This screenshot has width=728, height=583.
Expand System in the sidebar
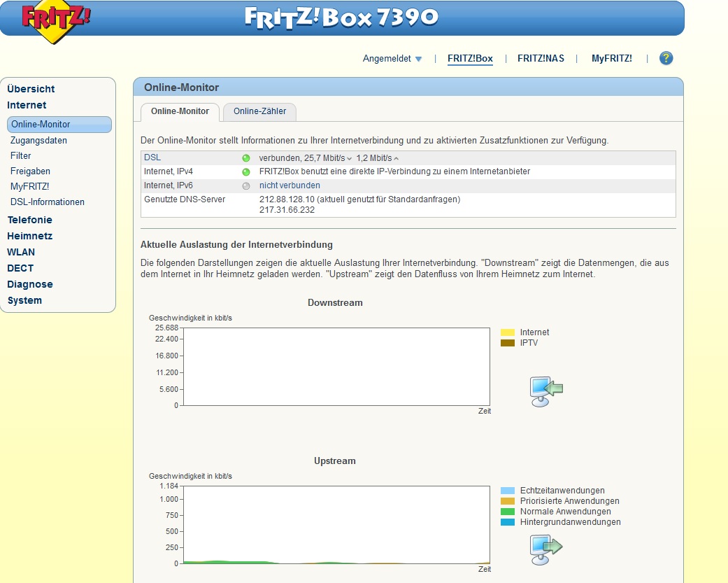(x=24, y=300)
